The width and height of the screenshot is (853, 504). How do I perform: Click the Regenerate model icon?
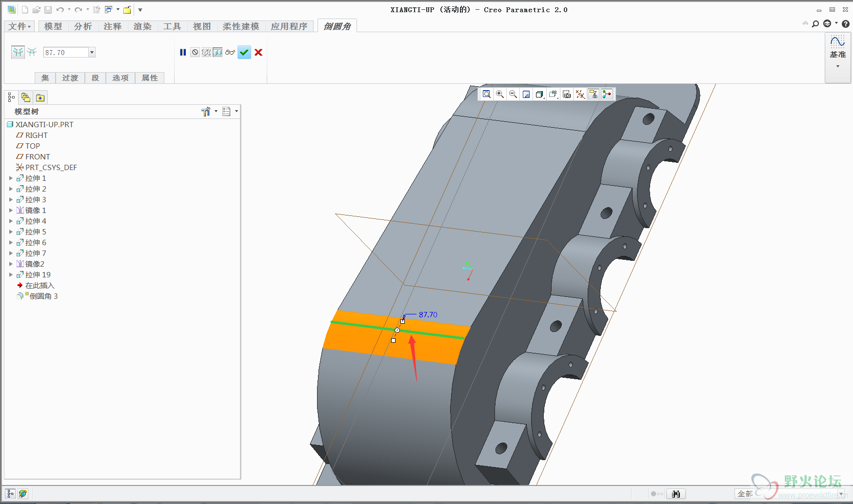tap(97, 10)
